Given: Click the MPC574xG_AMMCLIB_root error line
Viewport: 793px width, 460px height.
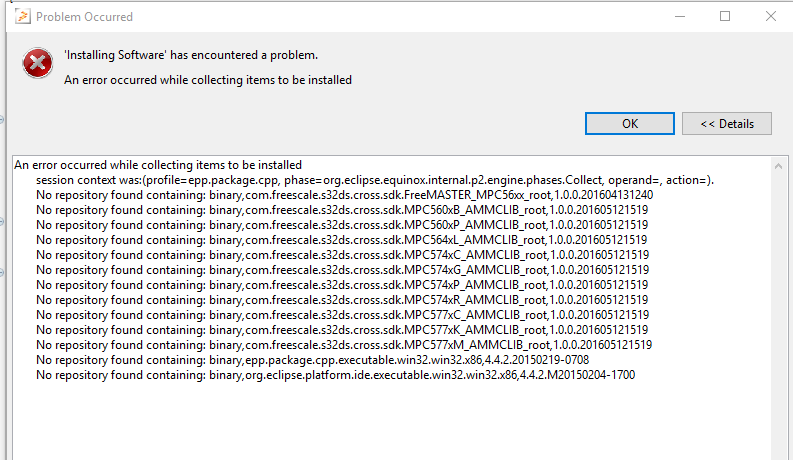Looking at the screenshot, I should pyautogui.click(x=342, y=270).
